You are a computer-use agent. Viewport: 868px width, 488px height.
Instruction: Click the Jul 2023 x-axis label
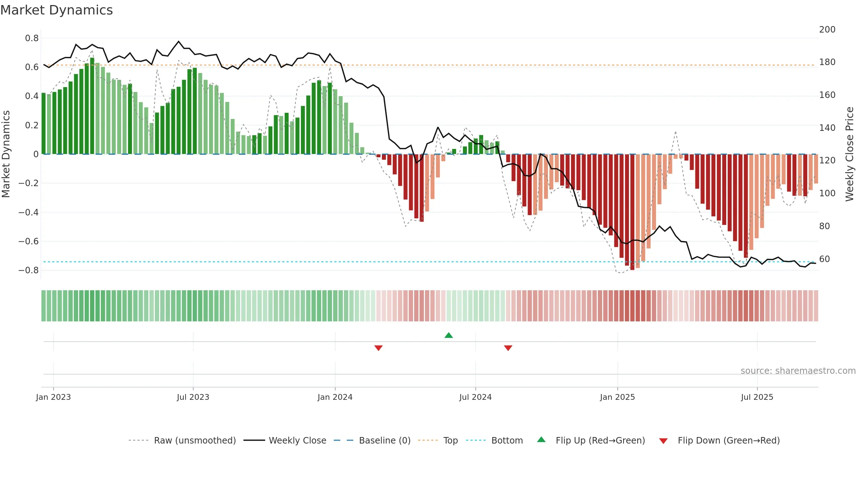pyautogui.click(x=193, y=397)
